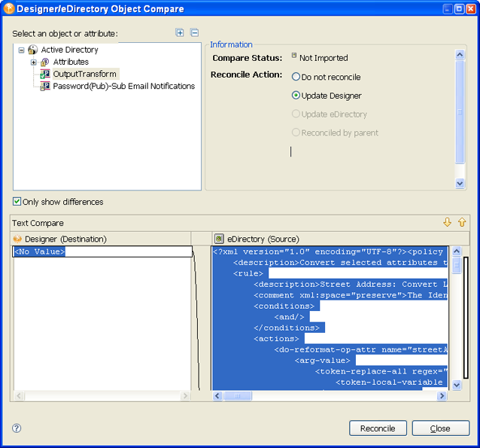Screen dimensions: 480x448
Task: Click the OutputTransform policy icon
Action: 45,74
